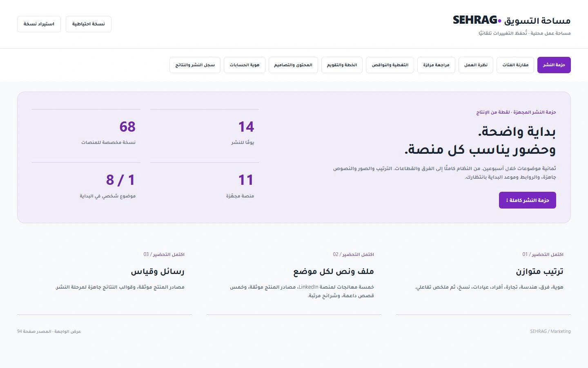Switch to the 'التغطية والنواقص' tab
Viewport: 588px width, 368px height.
coord(390,65)
